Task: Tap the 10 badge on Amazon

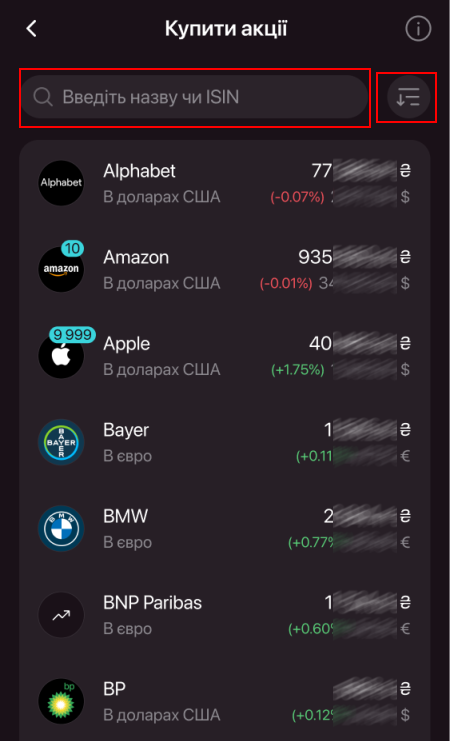Action: [72, 248]
